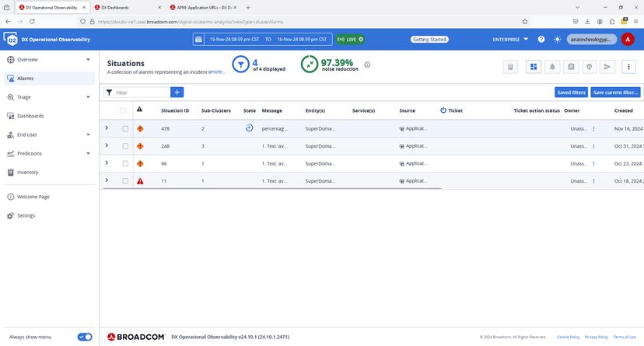Go to Inventory in the sidebar
The height and width of the screenshot is (346, 644).
tap(28, 172)
